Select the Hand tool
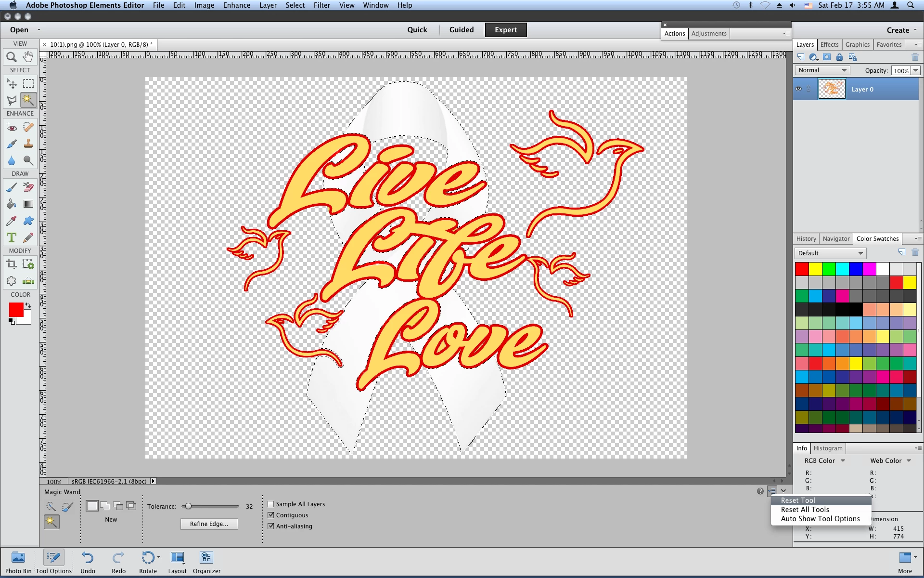The width and height of the screenshot is (924, 578). [28, 57]
